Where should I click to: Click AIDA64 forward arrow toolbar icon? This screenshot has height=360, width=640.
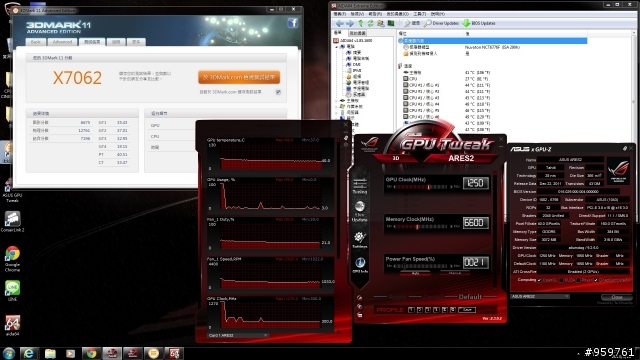(x=350, y=24)
